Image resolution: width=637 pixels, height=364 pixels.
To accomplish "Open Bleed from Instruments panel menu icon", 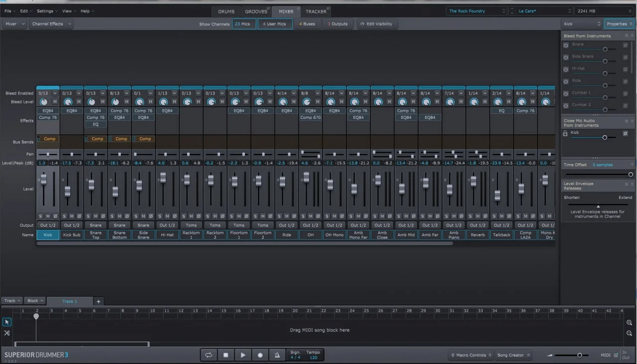I will pyautogui.click(x=626, y=36).
